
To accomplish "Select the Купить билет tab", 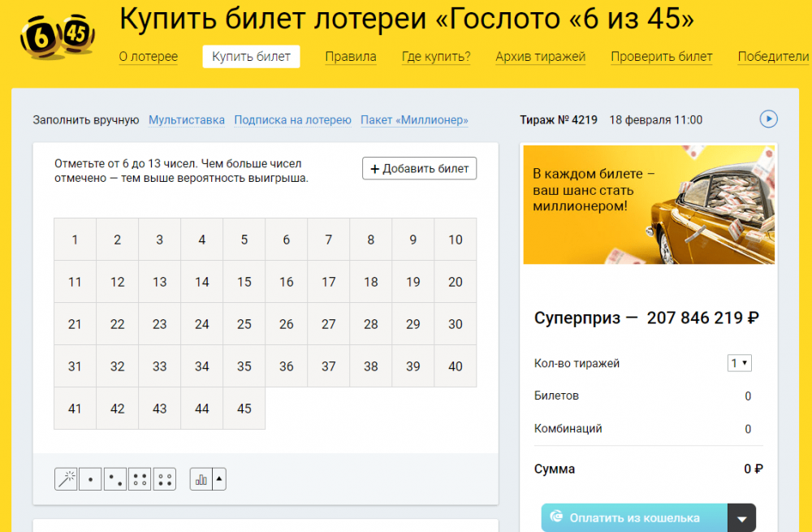I will [x=251, y=57].
